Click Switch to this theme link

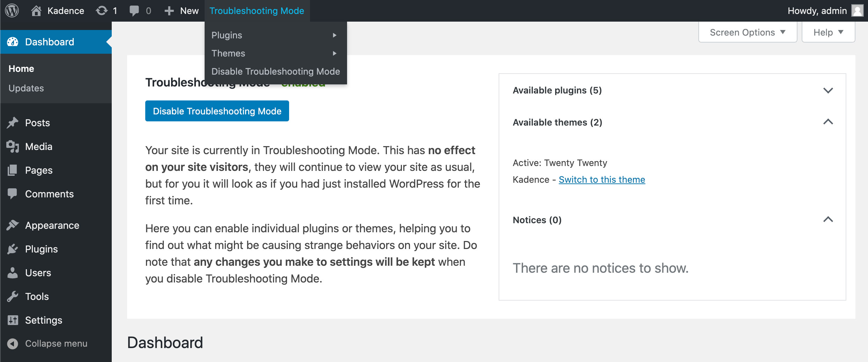point(602,180)
